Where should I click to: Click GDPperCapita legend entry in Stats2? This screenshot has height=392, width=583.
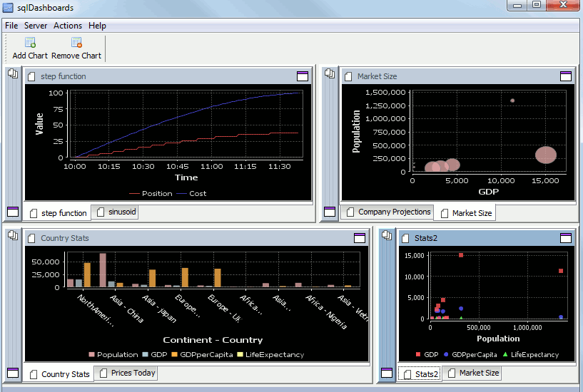coord(470,354)
